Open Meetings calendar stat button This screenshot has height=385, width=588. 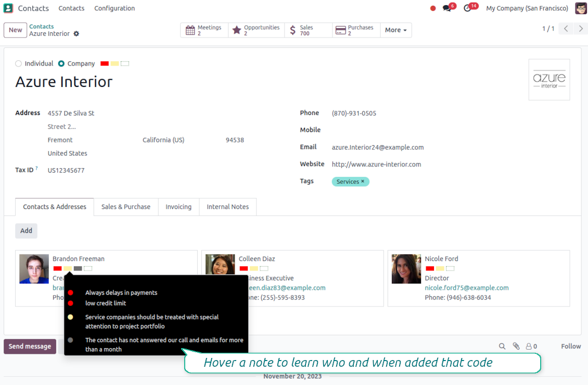(x=204, y=30)
